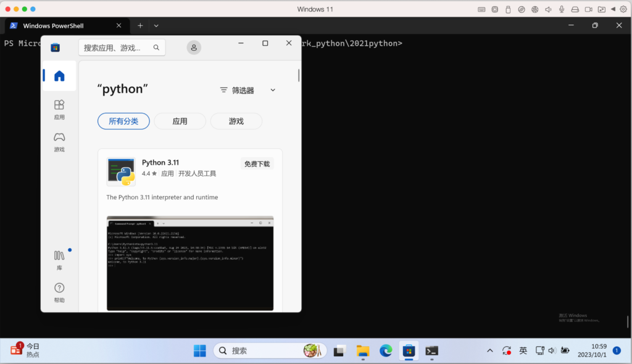This screenshot has height=364, width=632.
Task: Open VM settings gear in the title bar
Action: pyautogui.click(x=623, y=9)
